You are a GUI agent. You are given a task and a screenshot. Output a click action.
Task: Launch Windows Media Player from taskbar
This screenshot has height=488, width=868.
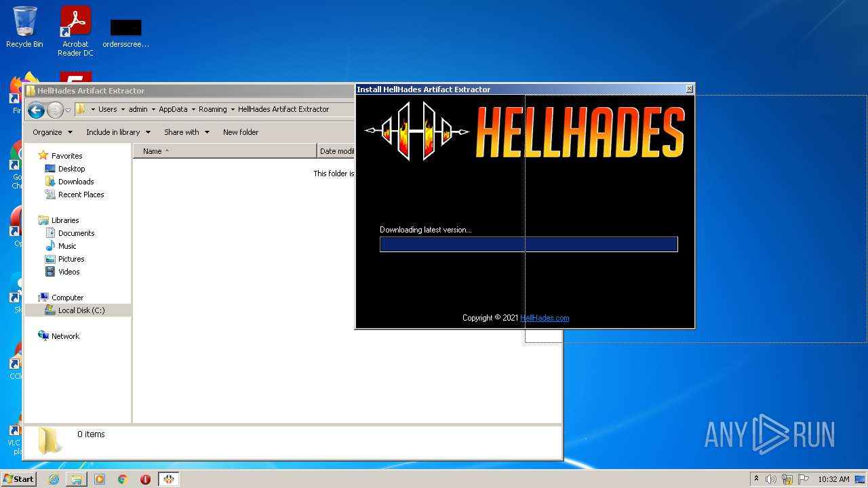[100, 479]
